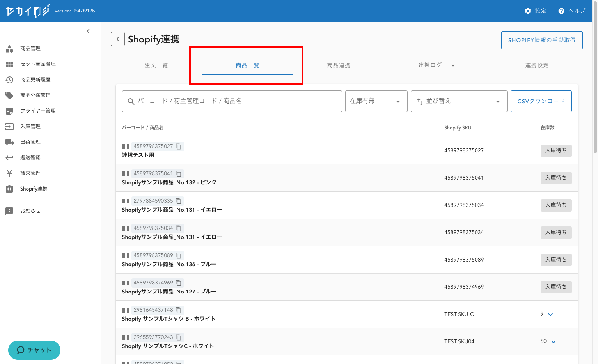
Task: Open the help question mark icon
Action: (561, 11)
